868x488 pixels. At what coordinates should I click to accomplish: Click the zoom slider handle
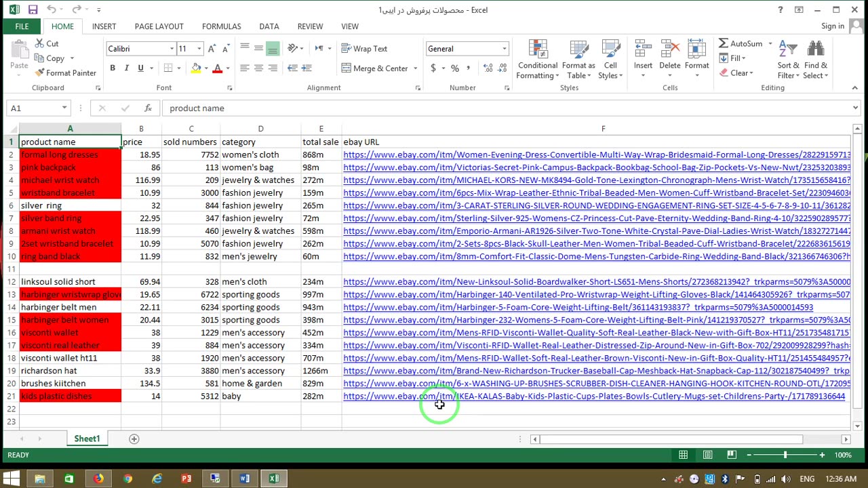point(785,455)
